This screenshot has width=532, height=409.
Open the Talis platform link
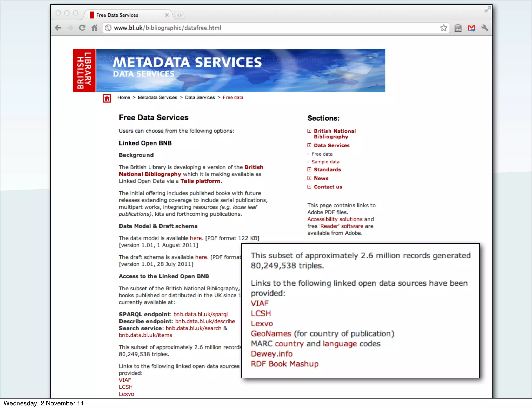[x=200, y=181]
